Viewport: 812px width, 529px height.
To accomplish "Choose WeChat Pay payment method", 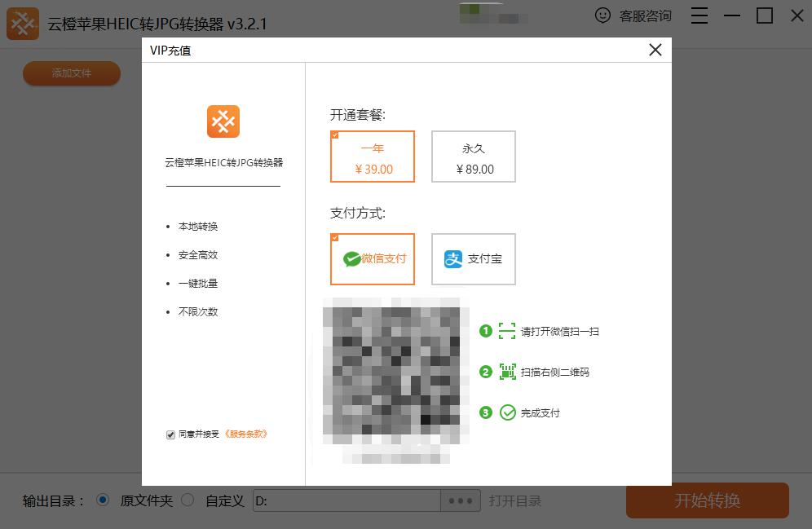I will pyautogui.click(x=373, y=259).
